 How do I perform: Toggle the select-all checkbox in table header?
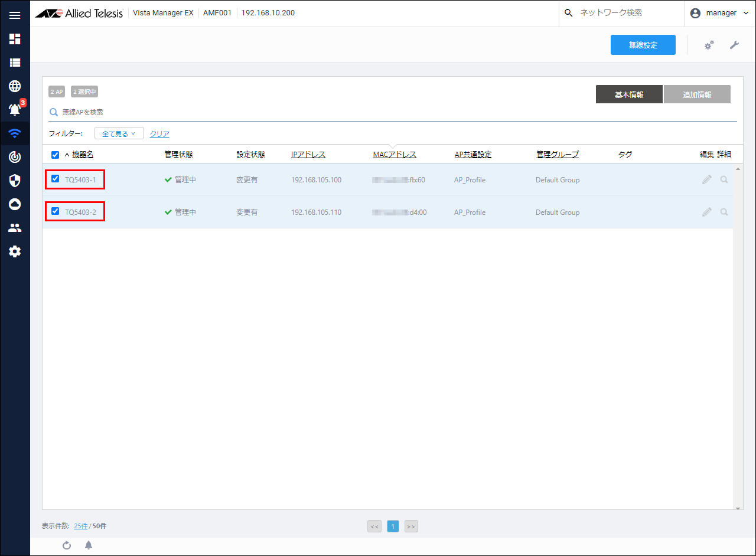(56, 155)
